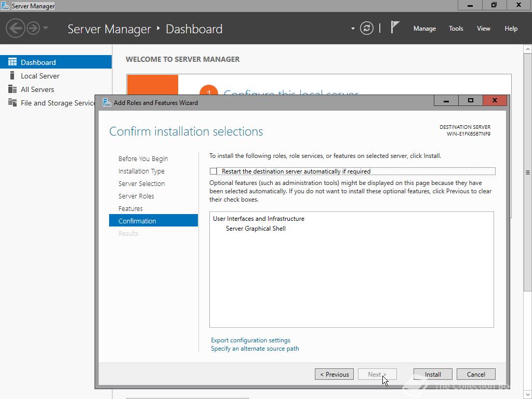Go to the Installation Type wizard step
This screenshot has height=399, width=532.
[141, 171]
